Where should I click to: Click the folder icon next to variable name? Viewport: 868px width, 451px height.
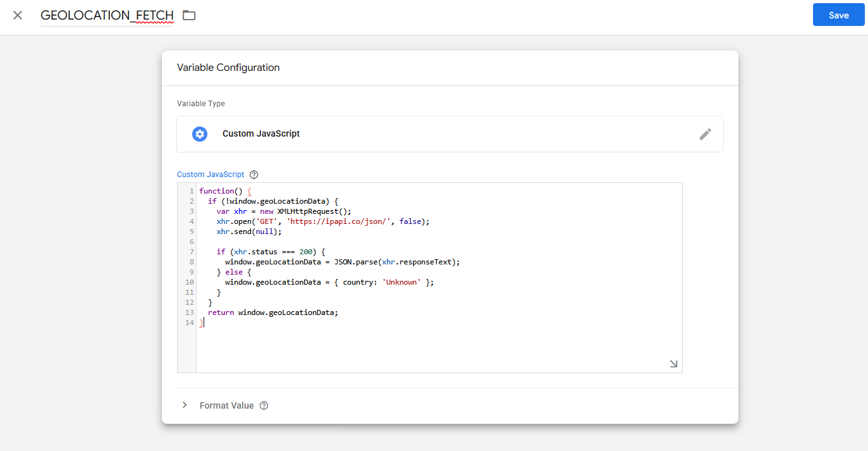[189, 15]
